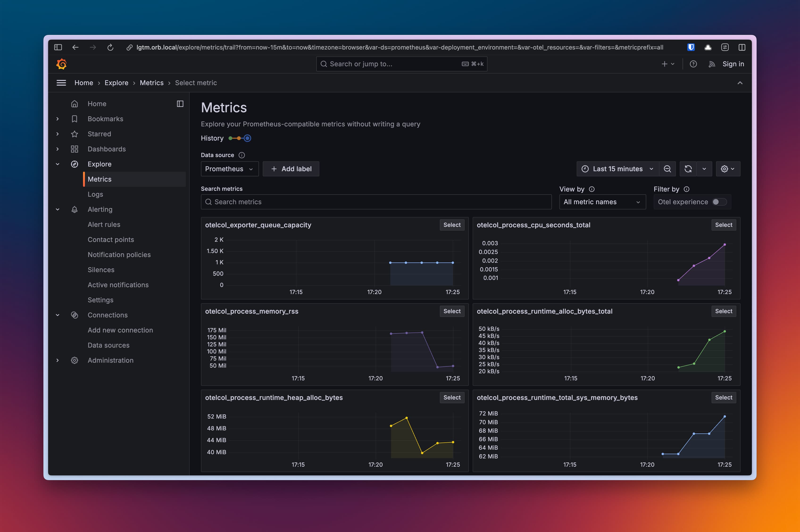This screenshot has height=532, width=800.
Task: Click the Explore compass icon
Action: 75,164
